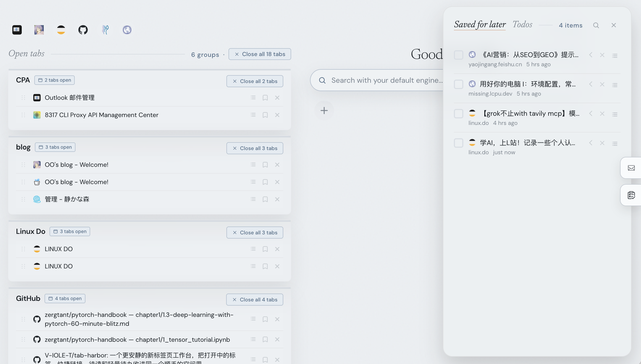
Task: Select the Saved for later tab
Action: [480, 25]
